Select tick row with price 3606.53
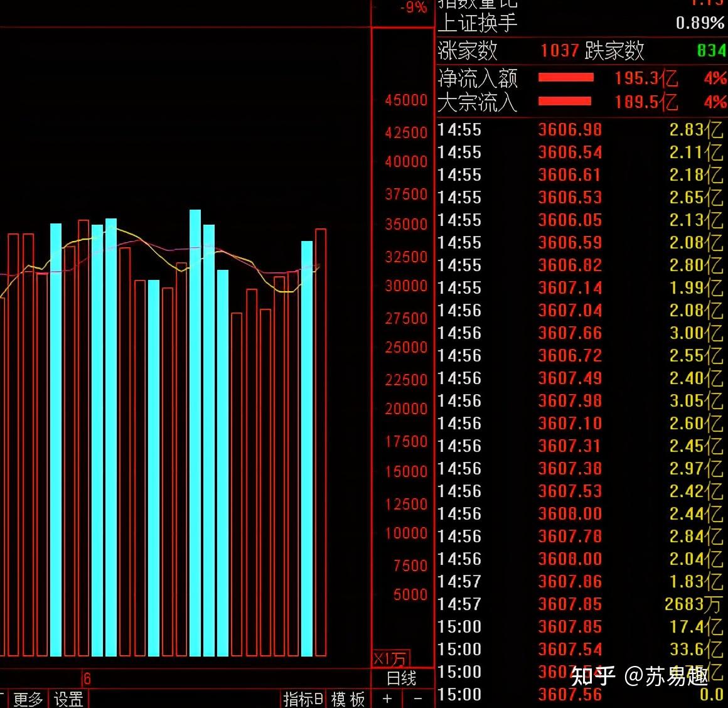 581,197
